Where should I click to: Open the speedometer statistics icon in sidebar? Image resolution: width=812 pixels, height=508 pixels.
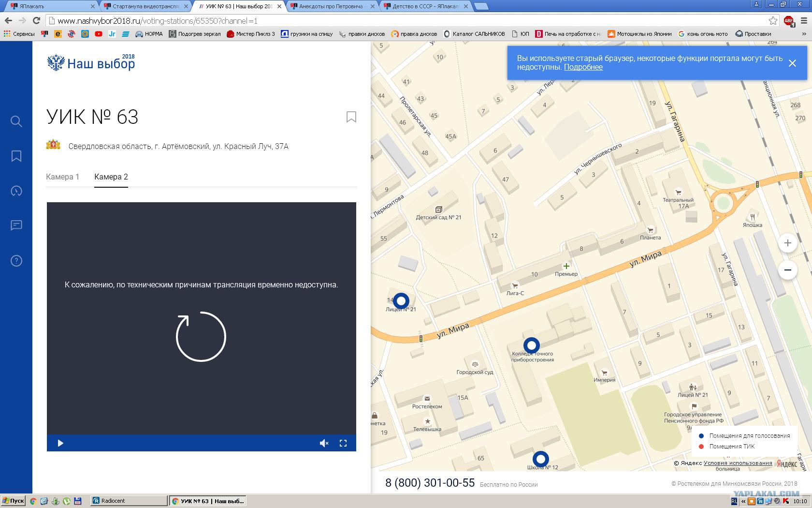coord(16,191)
